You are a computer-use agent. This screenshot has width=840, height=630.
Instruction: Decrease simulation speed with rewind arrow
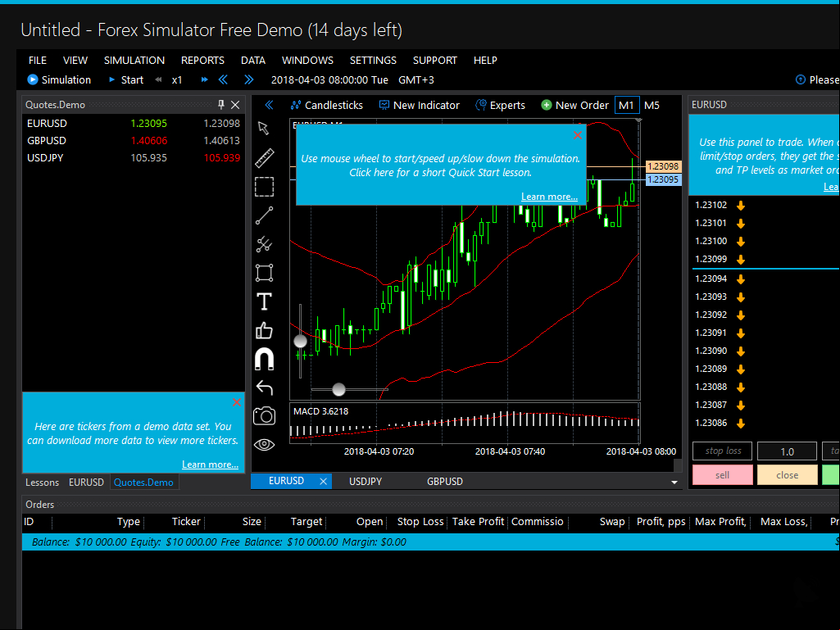(x=158, y=79)
